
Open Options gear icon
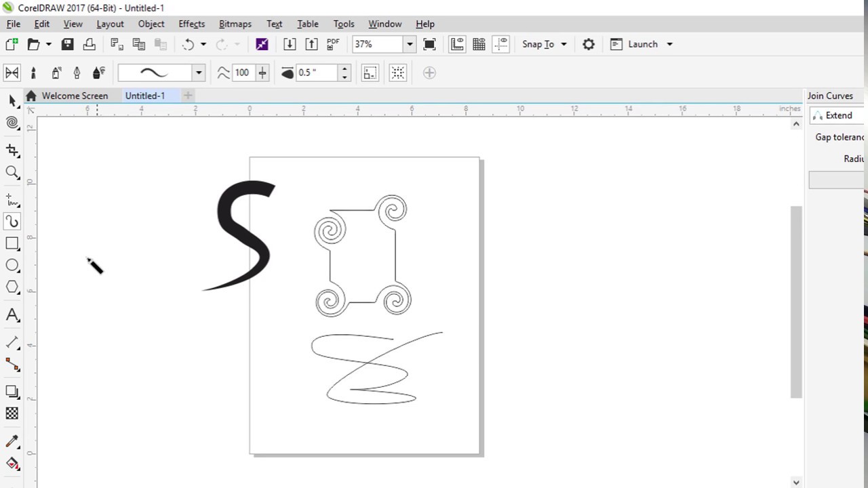pyautogui.click(x=588, y=44)
